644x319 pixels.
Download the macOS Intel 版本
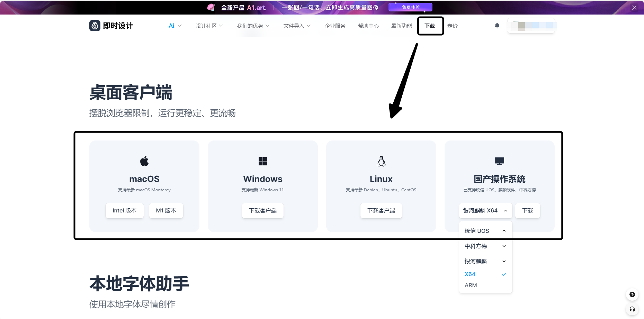[x=125, y=211]
